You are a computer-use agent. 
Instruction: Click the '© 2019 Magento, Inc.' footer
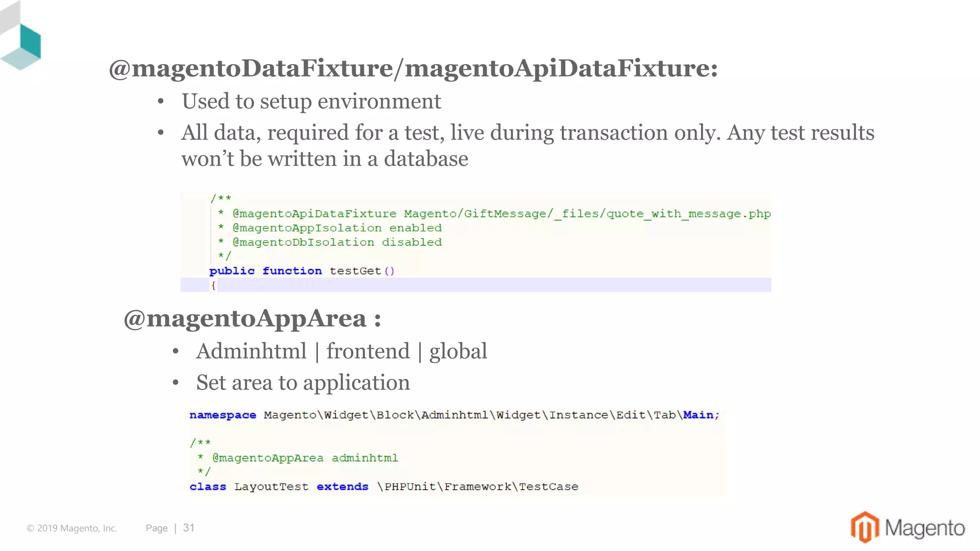pos(72,528)
